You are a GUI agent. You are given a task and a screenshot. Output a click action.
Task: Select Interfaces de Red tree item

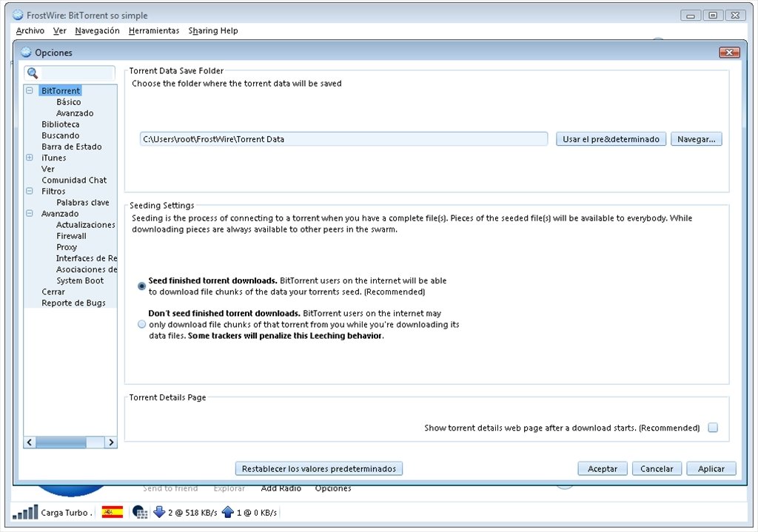87,258
